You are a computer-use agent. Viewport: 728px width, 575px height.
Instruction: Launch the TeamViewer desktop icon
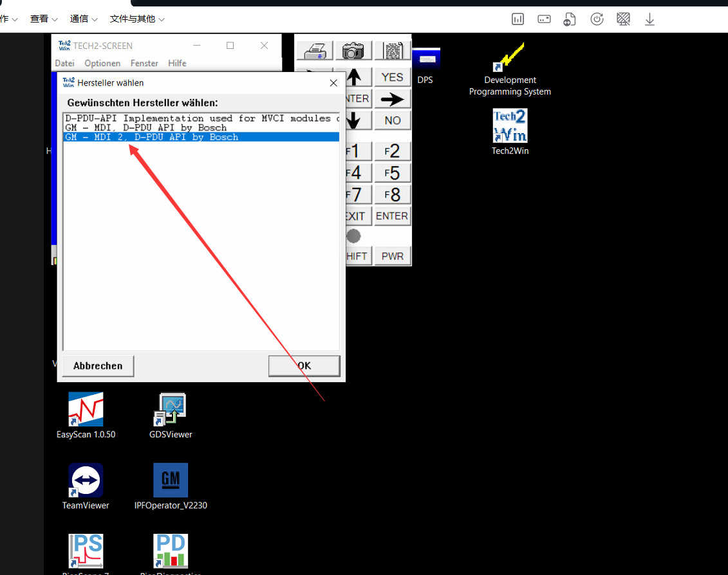point(86,480)
